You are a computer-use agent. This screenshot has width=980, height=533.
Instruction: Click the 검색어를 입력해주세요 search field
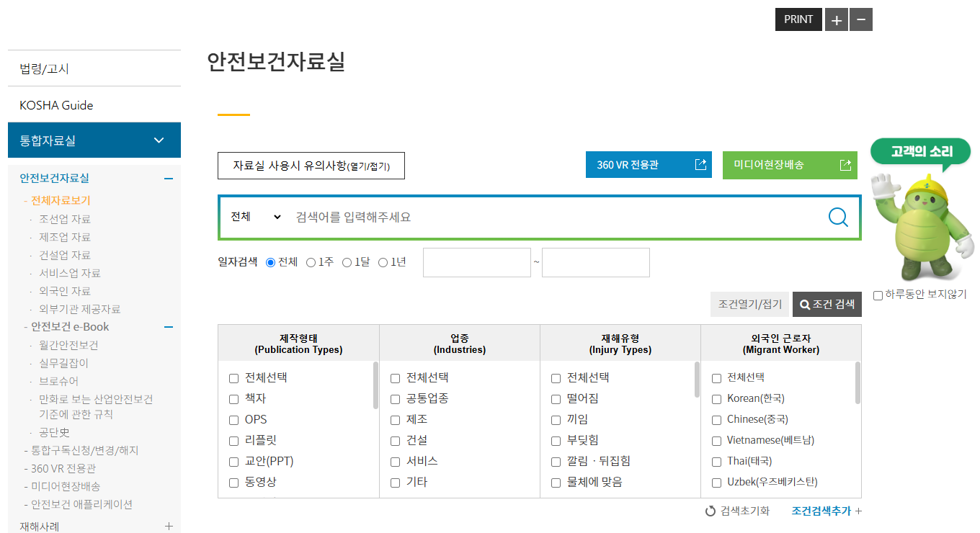(x=555, y=217)
